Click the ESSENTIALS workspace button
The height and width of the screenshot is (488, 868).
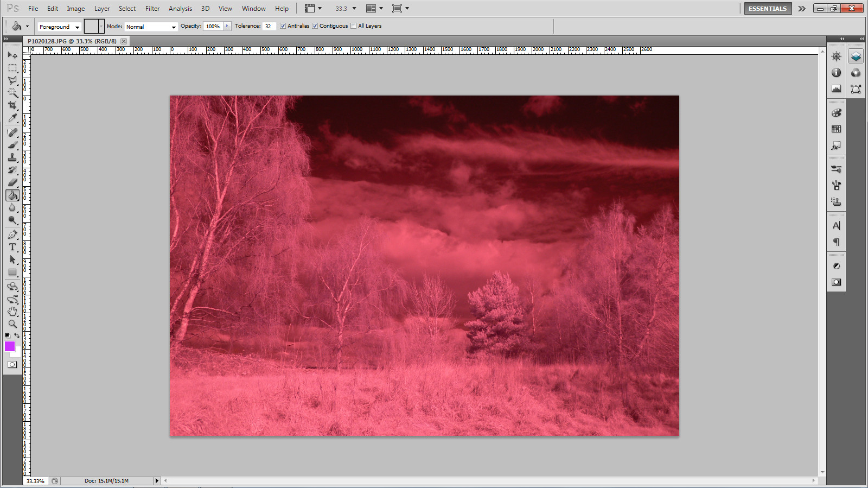click(x=768, y=9)
